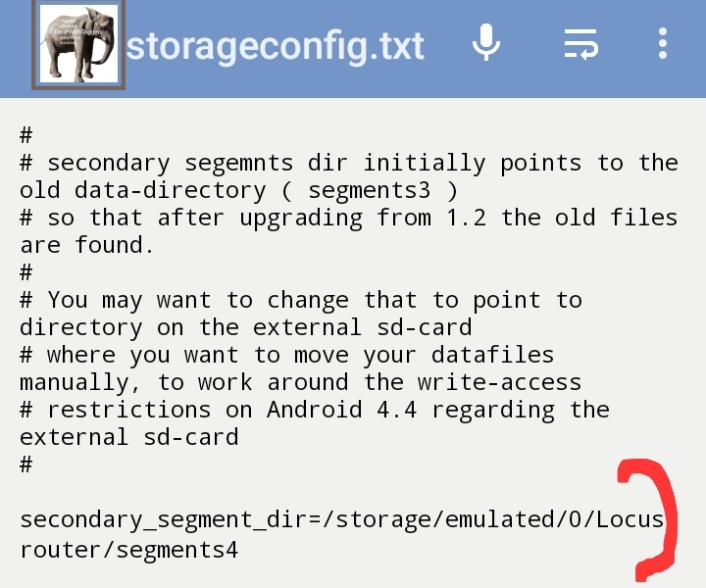Viewport: 706px width, 588px height.
Task: Toggle the line wrap icon
Action: pyautogui.click(x=580, y=44)
